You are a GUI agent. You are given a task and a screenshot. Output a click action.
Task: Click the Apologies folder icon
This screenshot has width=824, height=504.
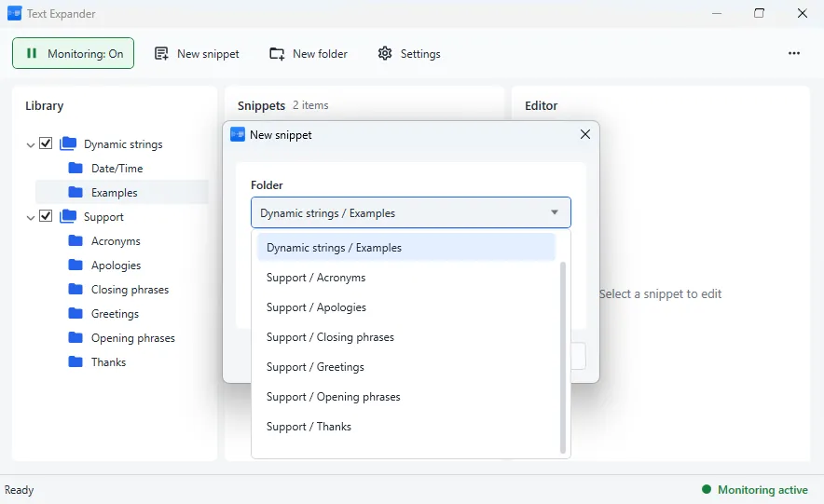click(76, 265)
